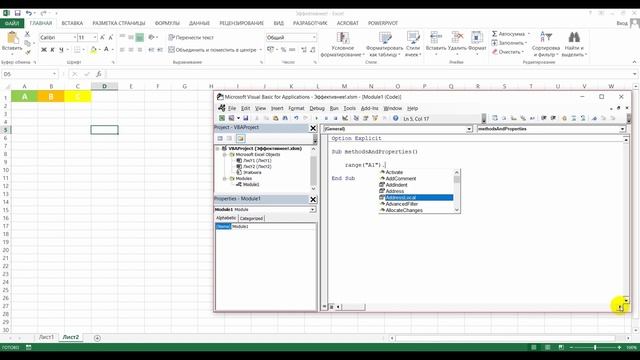
Task: Add a new sheet with plus button
Action: [97, 338]
